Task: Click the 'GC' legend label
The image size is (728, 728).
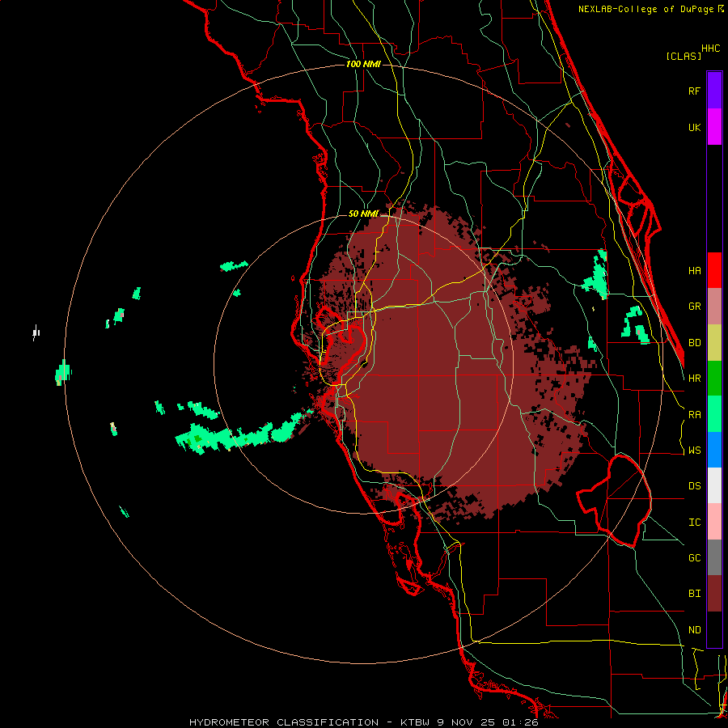Action: coord(694,558)
